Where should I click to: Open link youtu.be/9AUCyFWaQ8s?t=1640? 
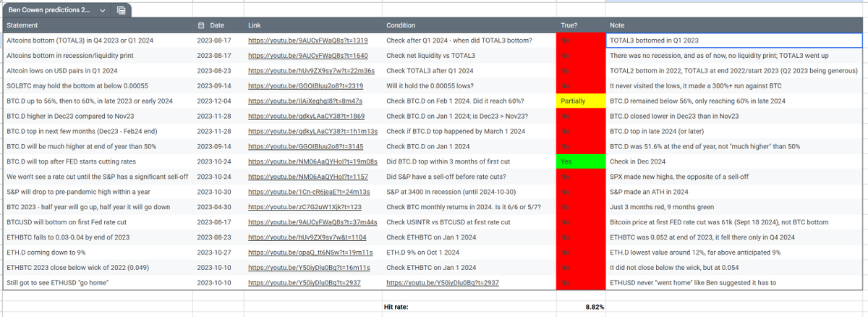pyautogui.click(x=308, y=56)
